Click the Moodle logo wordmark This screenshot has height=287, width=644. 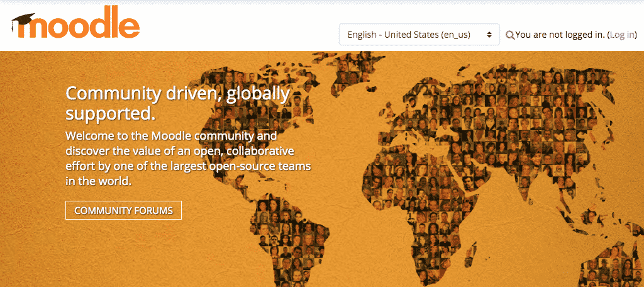pyautogui.click(x=79, y=26)
